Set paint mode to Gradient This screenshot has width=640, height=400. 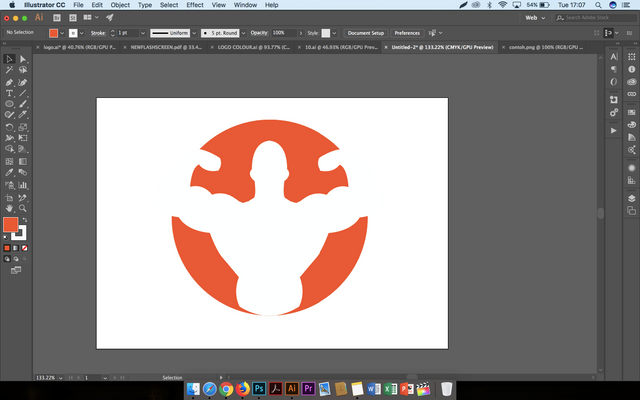tap(16, 248)
